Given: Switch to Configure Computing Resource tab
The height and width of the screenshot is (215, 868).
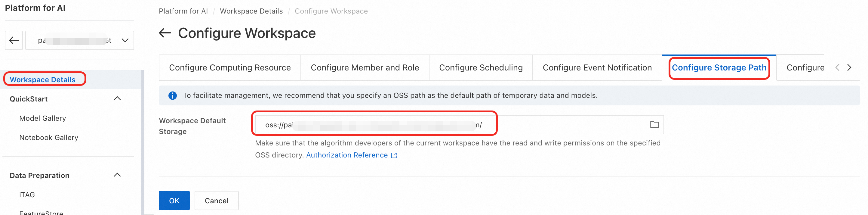Looking at the screenshot, I should [230, 67].
